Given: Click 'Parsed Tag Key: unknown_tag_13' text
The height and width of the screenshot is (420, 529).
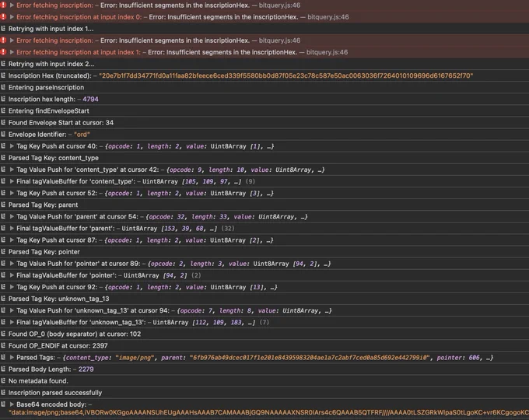Looking at the screenshot, I should (58, 299).
